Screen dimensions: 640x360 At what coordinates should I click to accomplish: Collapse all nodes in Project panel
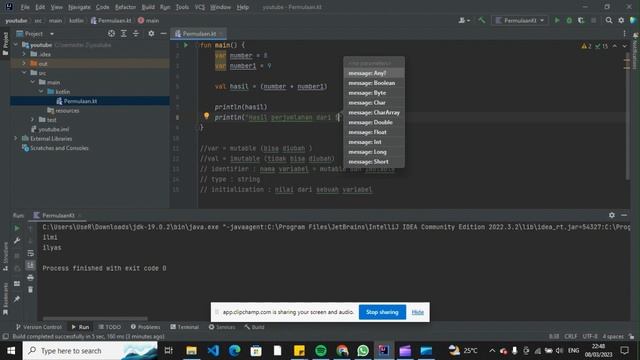coord(136,33)
